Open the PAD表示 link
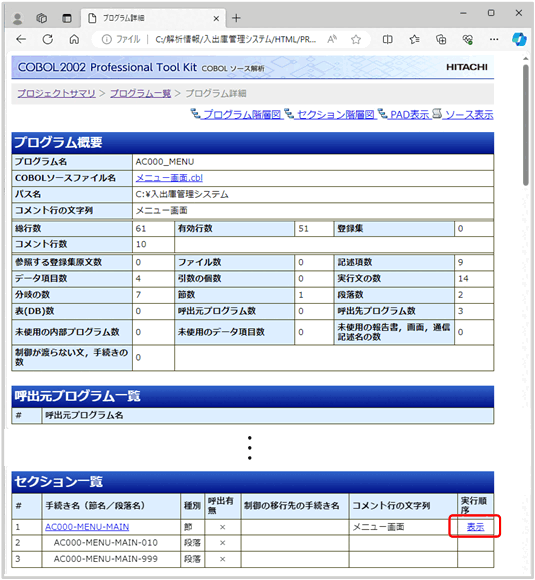This screenshot has height=580, width=535. pyautogui.click(x=410, y=115)
